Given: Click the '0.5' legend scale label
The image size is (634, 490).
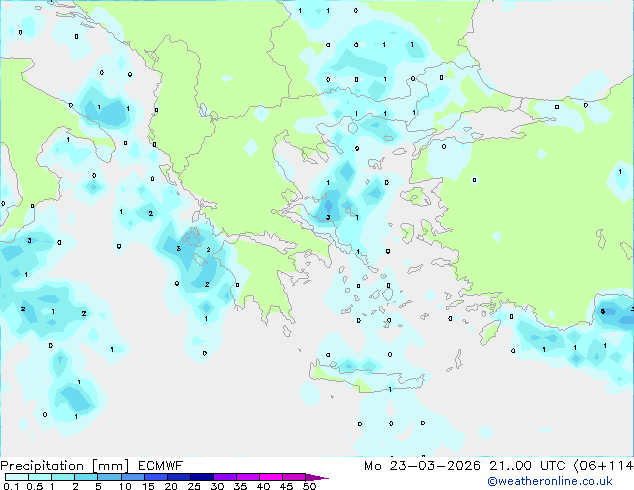Looking at the screenshot, I should click(35, 486).
